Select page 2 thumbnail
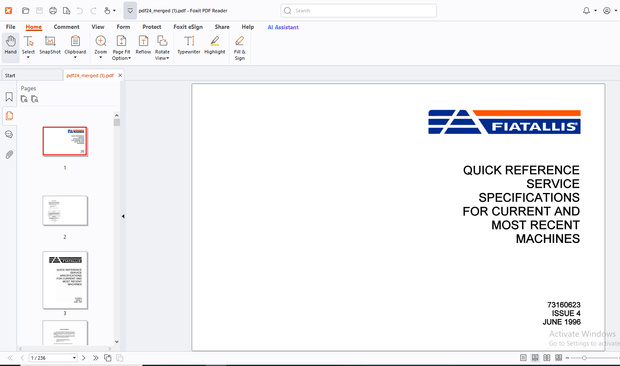The image size is (620, 366). point(65,210)
